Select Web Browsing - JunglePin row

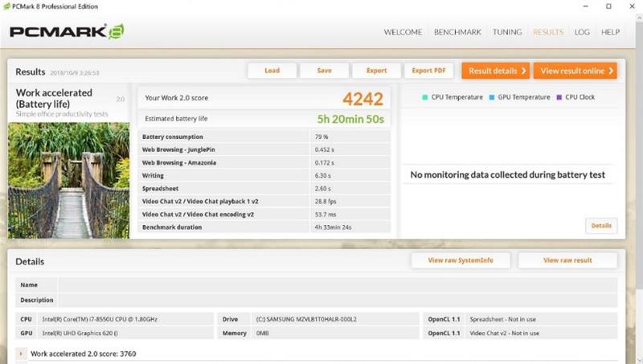264,149
